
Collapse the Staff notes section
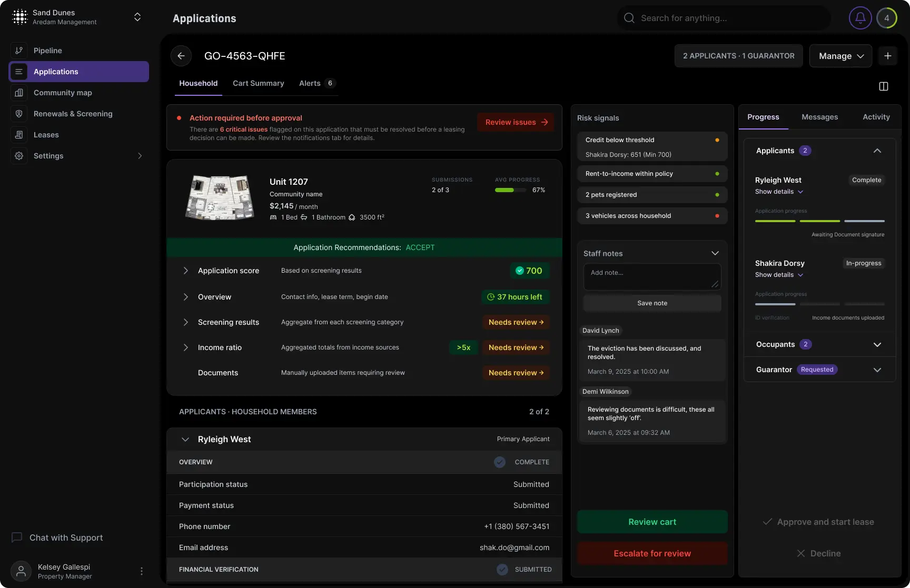point(715,253)
